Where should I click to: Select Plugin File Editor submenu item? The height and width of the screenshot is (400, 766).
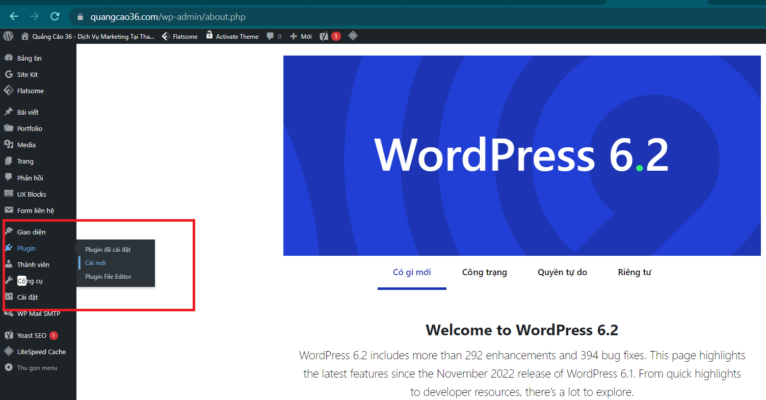click(x=108, y=276)
